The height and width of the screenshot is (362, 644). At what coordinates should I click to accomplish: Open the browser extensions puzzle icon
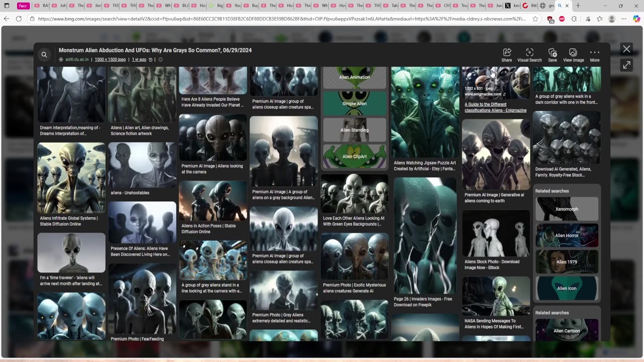coord(574,19)
